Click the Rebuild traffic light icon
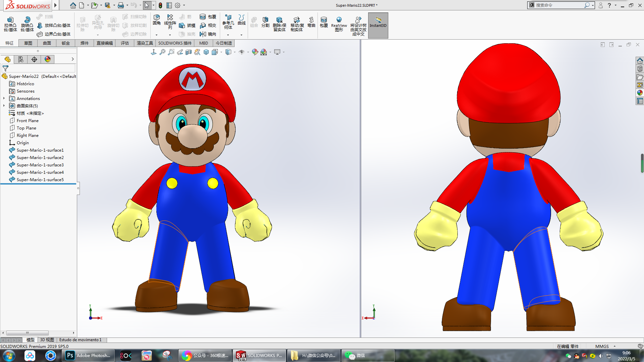The width and height of the screenshot is (644, 362). [x=160, y=5]
